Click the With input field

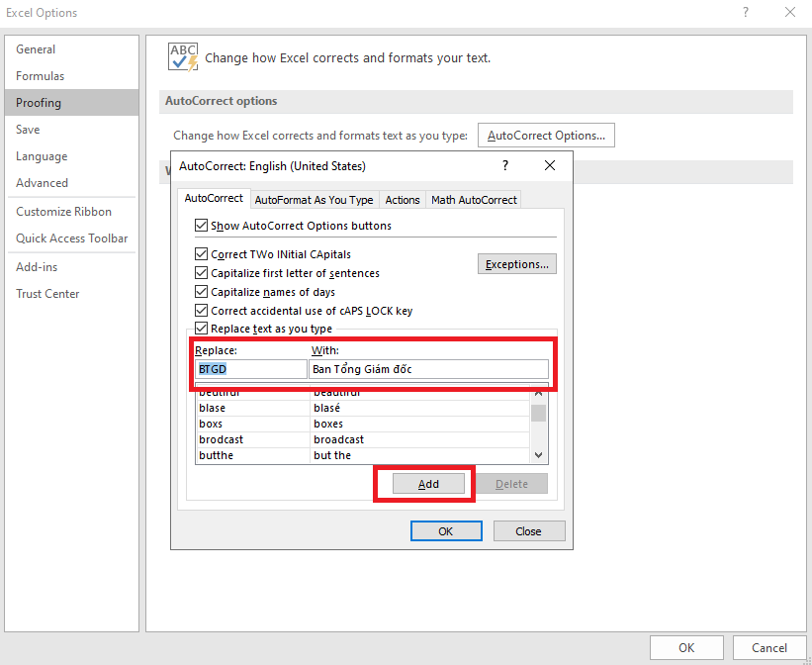[x=429, y=369]
